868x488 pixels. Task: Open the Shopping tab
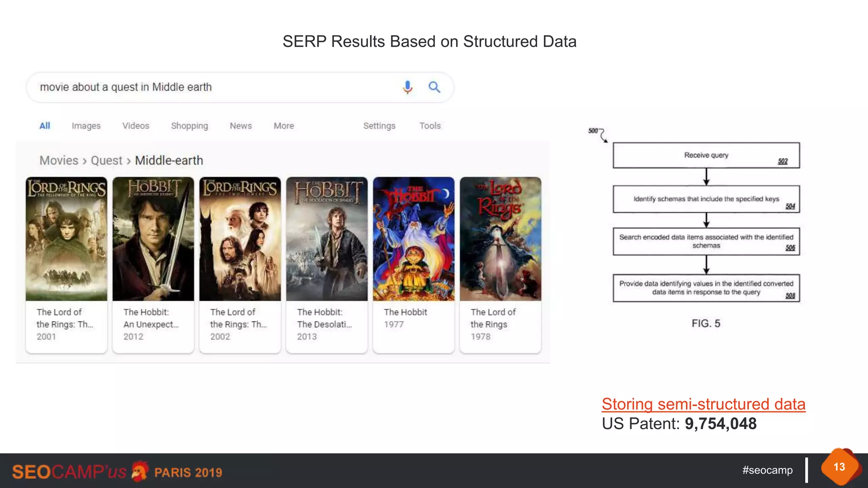[189, 126]
